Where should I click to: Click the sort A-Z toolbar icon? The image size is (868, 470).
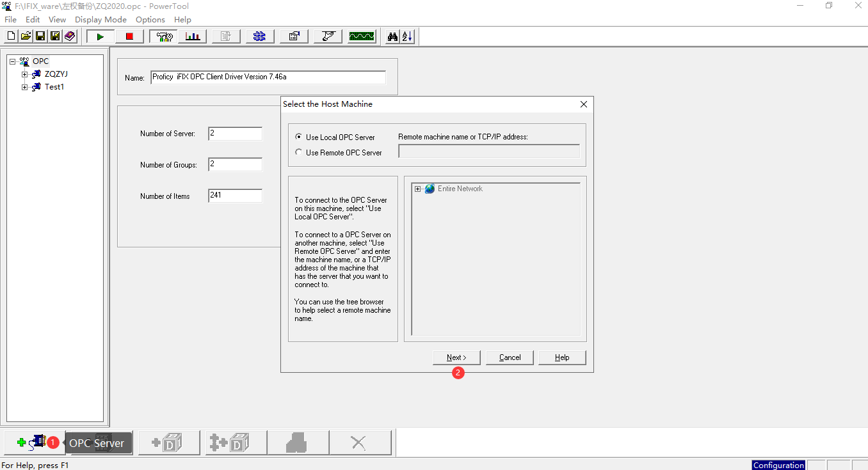pyautogui.click(x=408, y=36)
